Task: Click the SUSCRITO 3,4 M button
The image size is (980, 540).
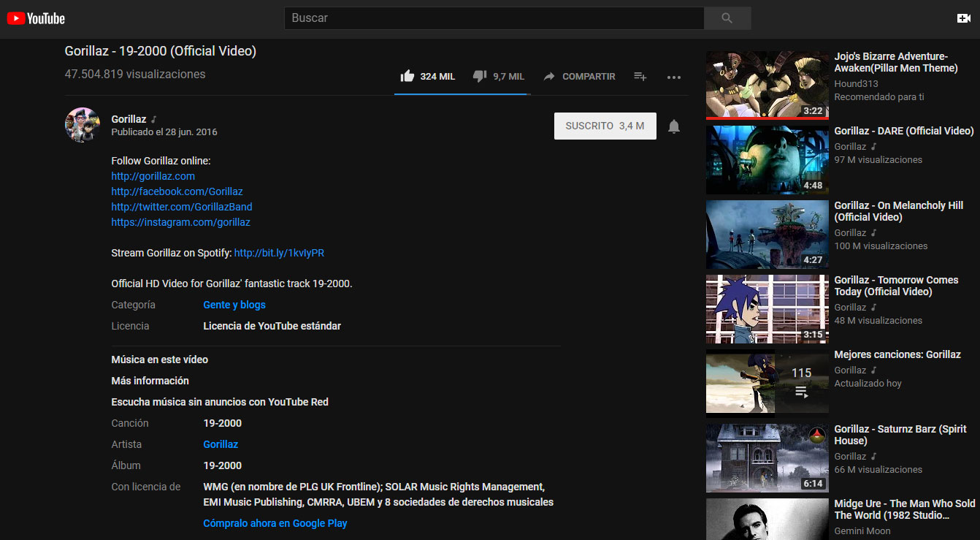Action: pos(605,126)
